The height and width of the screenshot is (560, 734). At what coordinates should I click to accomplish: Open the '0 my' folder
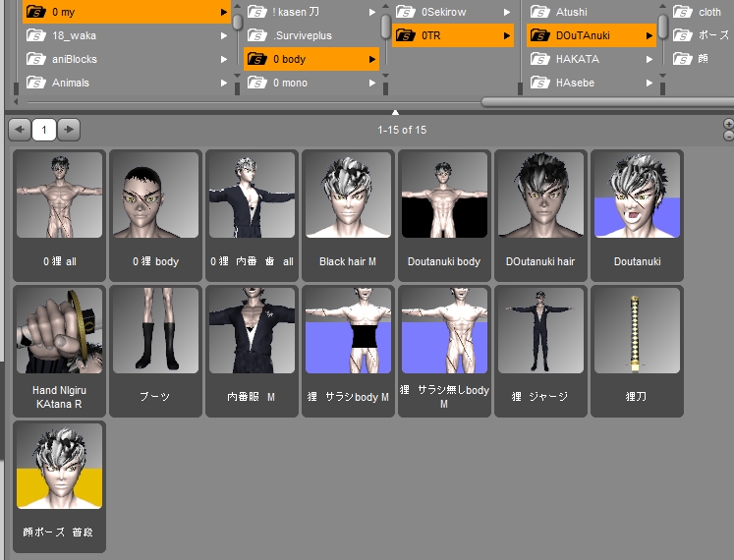[x=127, y=12]
